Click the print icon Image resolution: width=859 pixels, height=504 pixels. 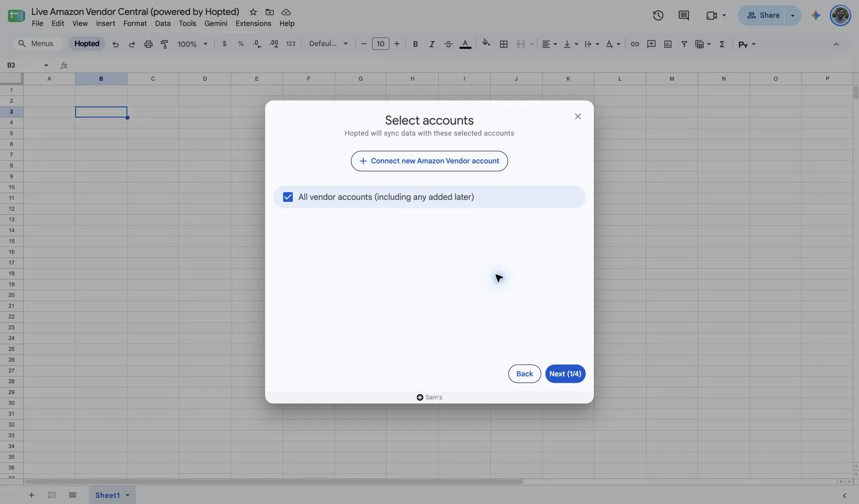[x=148, y=44]
